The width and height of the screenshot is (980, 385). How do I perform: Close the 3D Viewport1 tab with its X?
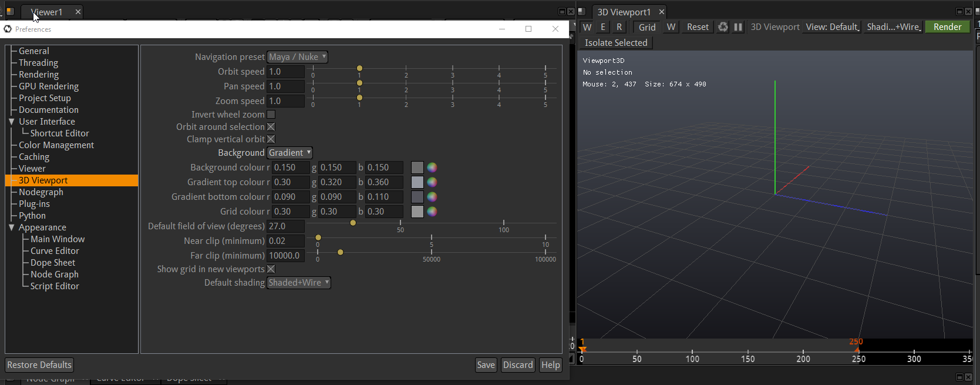tap(662, 12)
